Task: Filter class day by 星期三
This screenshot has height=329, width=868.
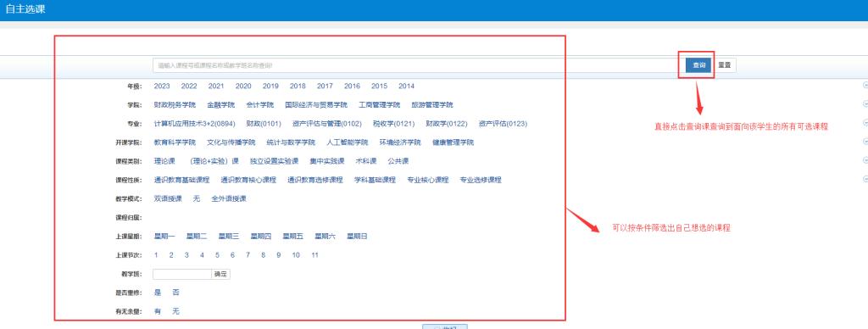Action: (x=229, y=237)
